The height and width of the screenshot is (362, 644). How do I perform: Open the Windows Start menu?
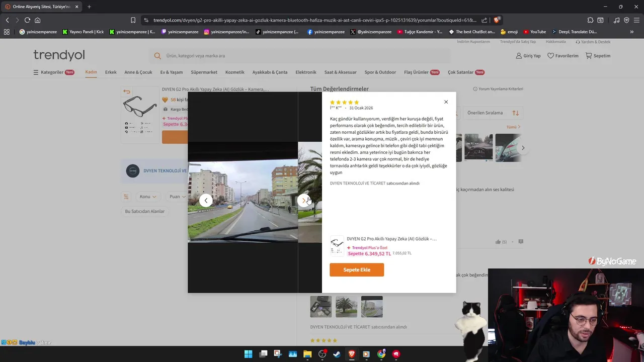coord(248,354)
